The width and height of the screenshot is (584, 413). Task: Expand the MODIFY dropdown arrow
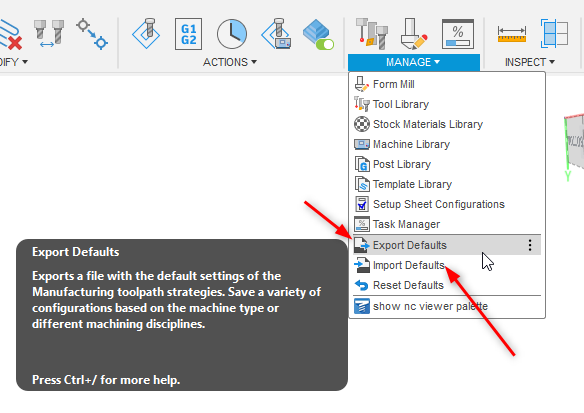25,62
